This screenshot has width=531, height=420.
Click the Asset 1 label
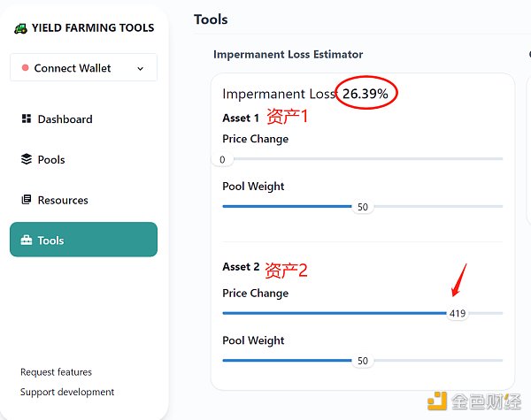(241, 118)
